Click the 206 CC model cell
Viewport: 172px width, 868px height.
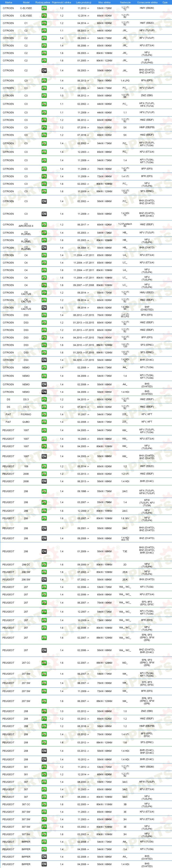[26, 565]
